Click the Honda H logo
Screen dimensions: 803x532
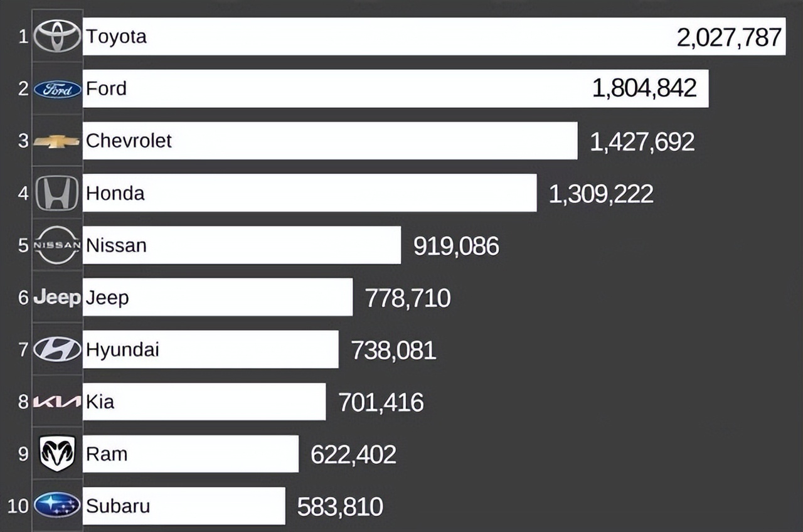(57, 193)
